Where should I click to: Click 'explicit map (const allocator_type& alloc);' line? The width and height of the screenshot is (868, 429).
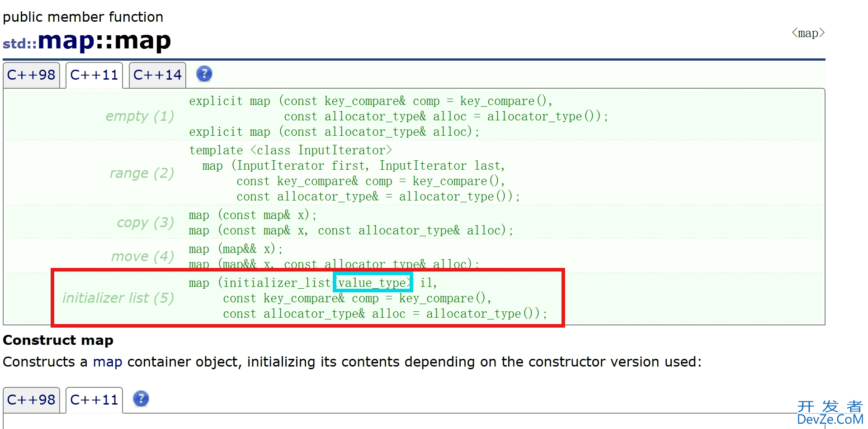coord(335,132)
